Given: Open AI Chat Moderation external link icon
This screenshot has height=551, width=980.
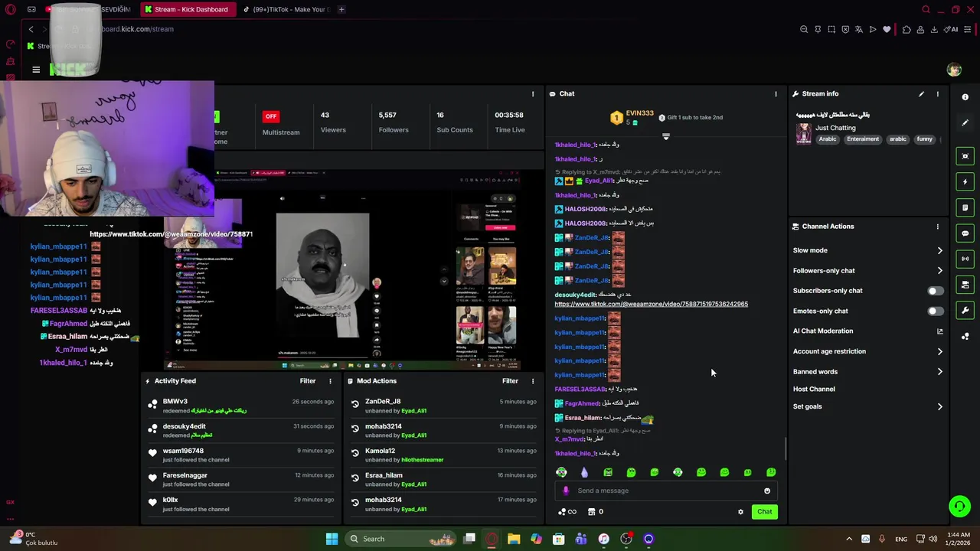Looking at the screenshot, I should pos(940,331).
